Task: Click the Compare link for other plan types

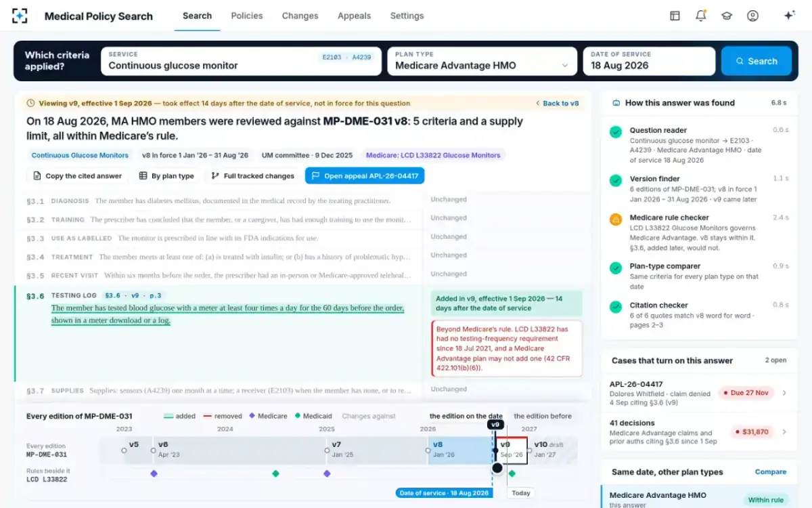Action: pos(771,472)
